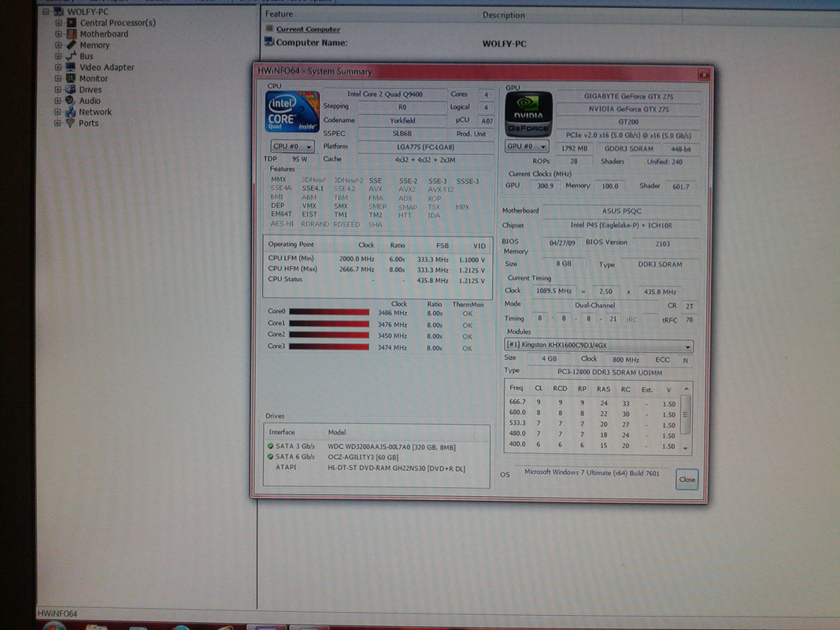The image size is (840, 630).
Task: Select the Audio tree item label
Action: (x=90, y=101)
